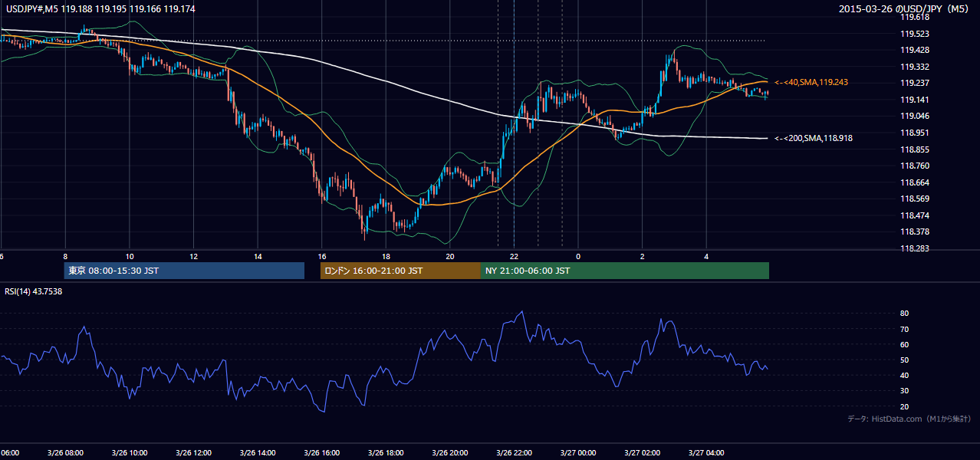Click the 2015-03-26 USD/JPY (M5) chart title
Image resolution: width=980 pixels, height=460 pixels.
pos(905,8)
